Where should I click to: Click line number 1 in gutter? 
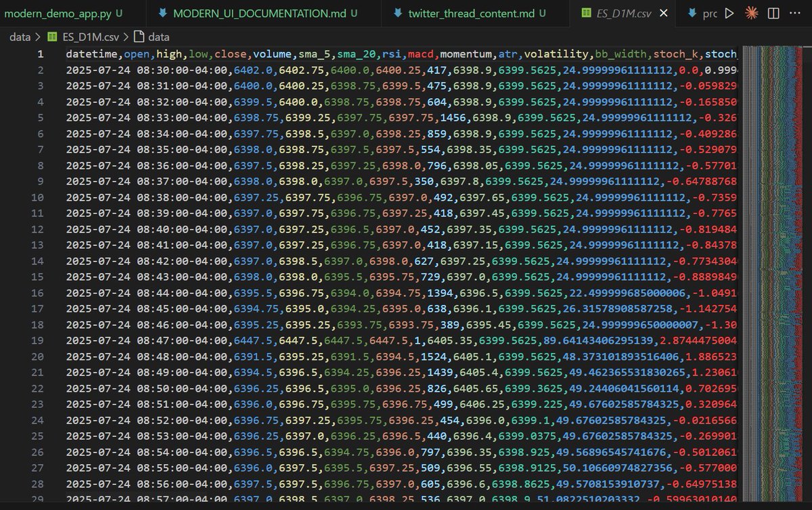41,54
